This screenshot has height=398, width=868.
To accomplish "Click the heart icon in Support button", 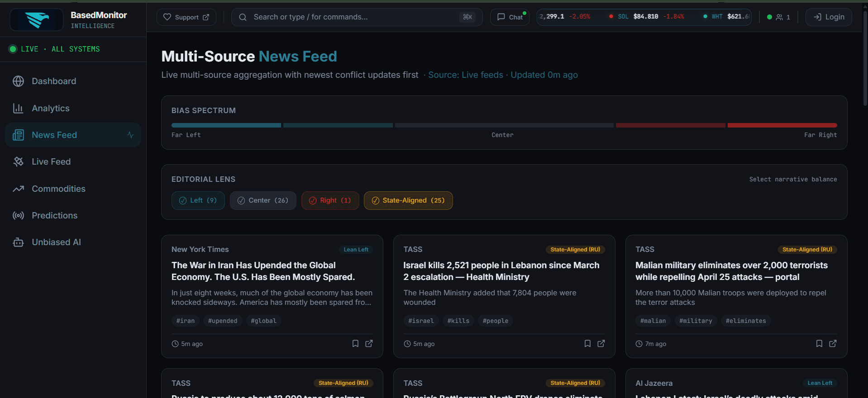I will (x=167, y=17).
